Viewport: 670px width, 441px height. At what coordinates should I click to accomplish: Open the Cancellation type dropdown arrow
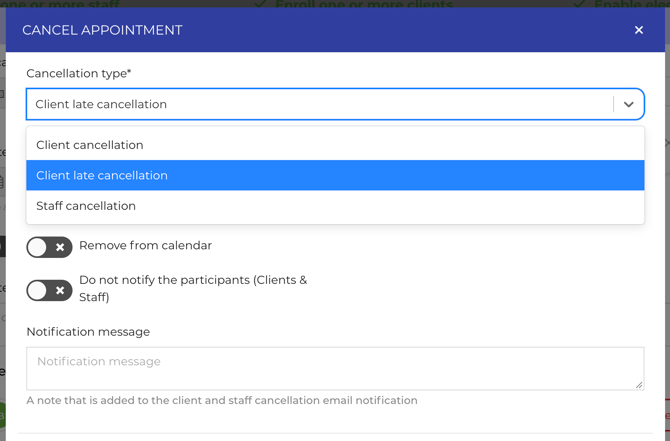[x=628, y=104]
